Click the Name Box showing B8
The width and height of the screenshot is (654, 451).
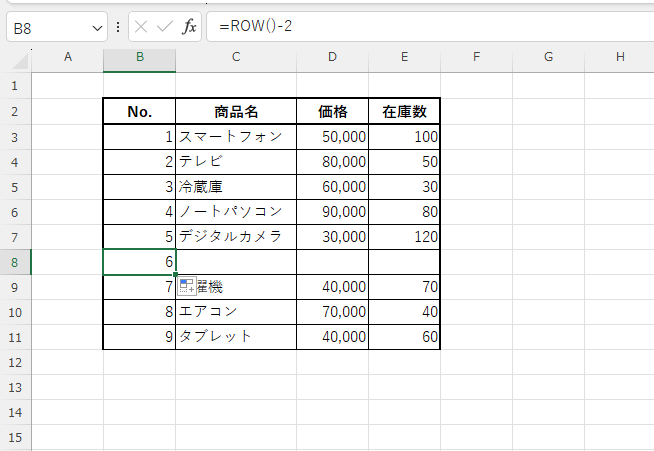(57, 27)
